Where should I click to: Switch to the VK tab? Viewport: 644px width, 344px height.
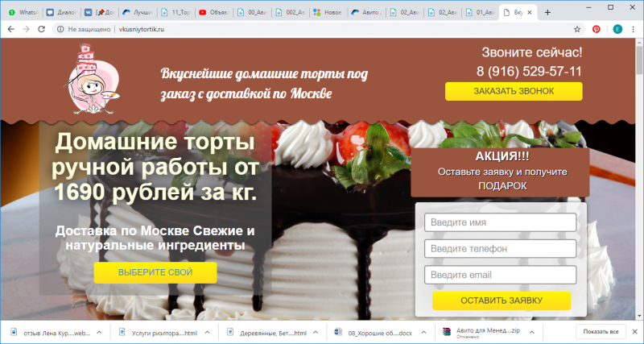100,13
